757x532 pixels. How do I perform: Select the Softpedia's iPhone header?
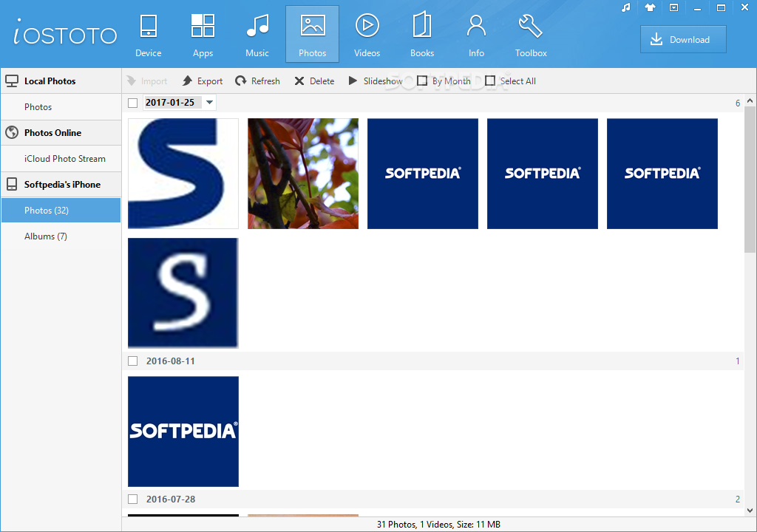coord(61,185)
